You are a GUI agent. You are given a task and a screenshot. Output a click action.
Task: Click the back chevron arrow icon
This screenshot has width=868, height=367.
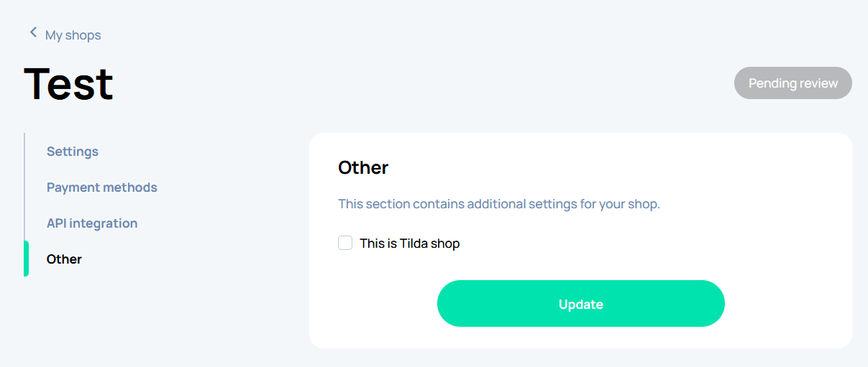(32, 33)
